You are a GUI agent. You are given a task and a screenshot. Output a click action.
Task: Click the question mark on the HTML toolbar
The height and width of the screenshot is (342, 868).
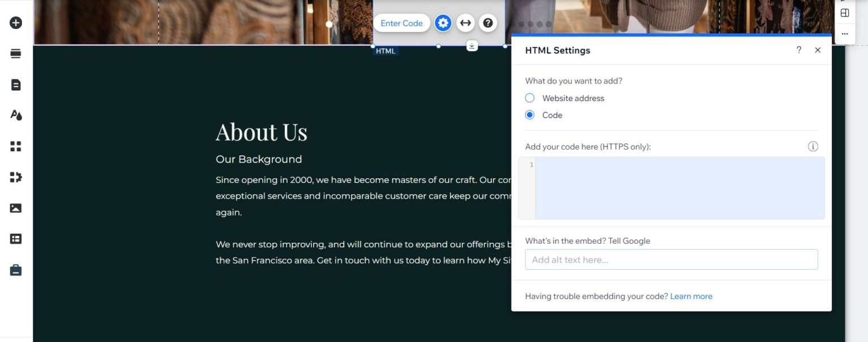pos(487,23)
